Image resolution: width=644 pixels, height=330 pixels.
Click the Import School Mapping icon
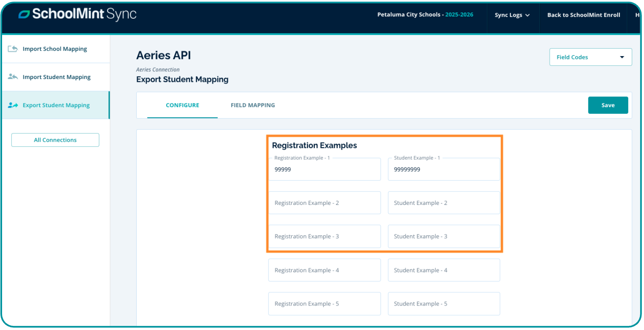point(13,49)
